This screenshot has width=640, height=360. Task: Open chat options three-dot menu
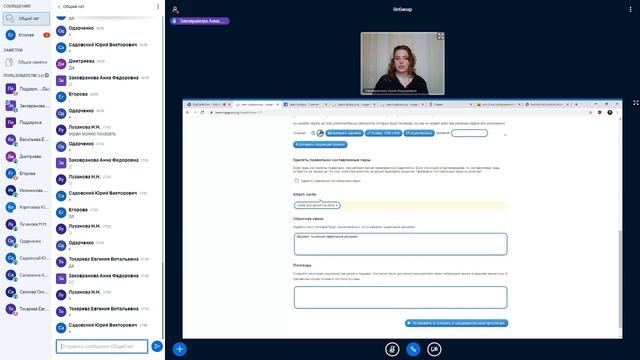click(x=158, y=7)
